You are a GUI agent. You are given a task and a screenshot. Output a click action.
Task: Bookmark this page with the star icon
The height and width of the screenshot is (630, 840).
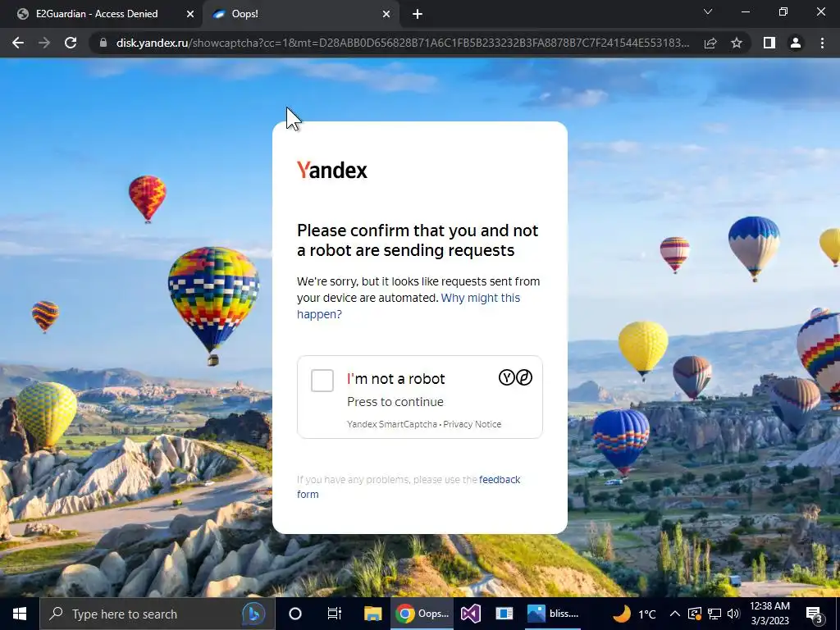[737, 43]
